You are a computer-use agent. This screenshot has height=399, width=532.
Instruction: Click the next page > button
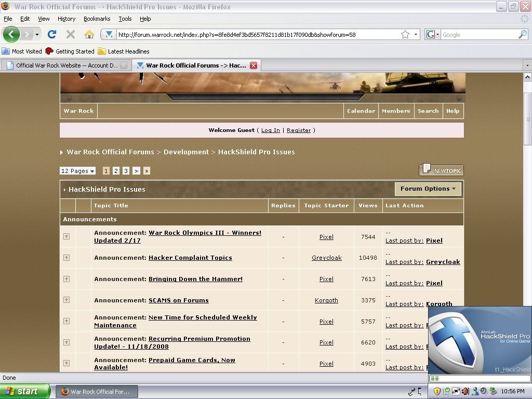[137, 170]
